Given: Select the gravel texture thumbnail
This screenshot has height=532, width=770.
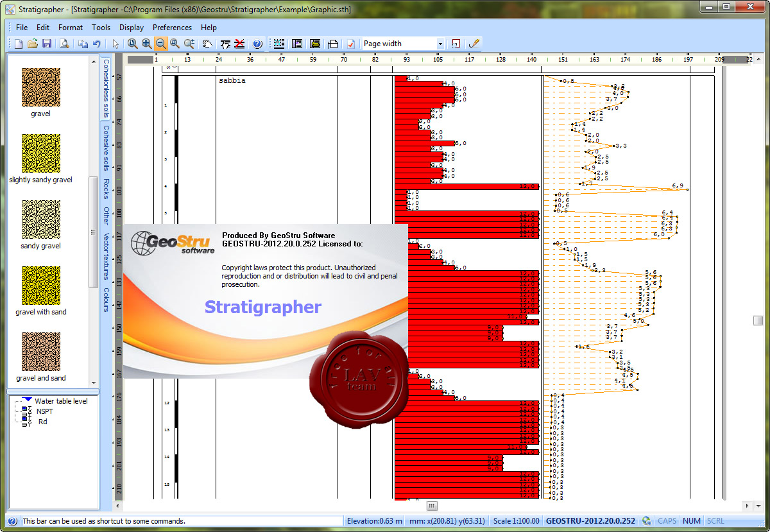Looking at the screenshot, I should [x=40, y=88].
